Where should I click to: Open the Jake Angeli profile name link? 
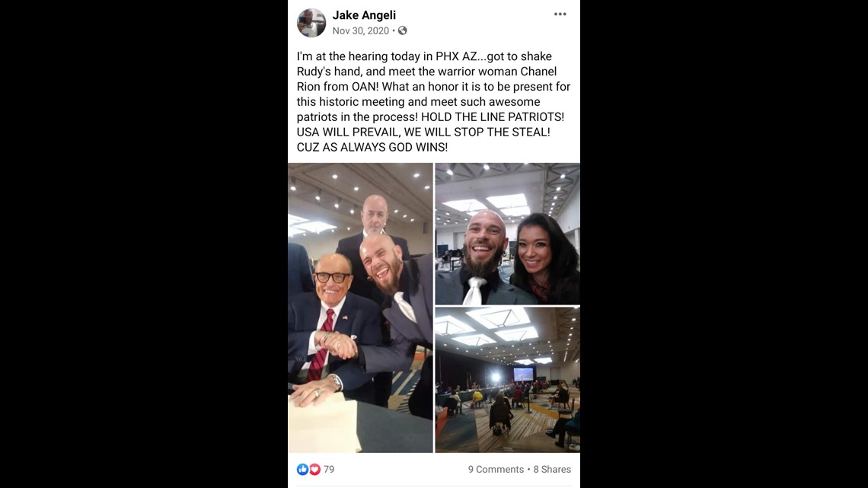coord(364,15)
